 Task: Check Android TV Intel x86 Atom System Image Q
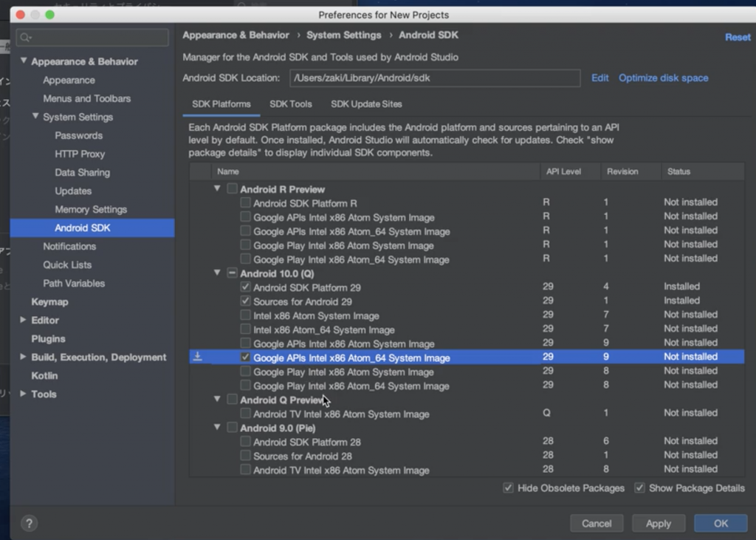tap(245, 414)
